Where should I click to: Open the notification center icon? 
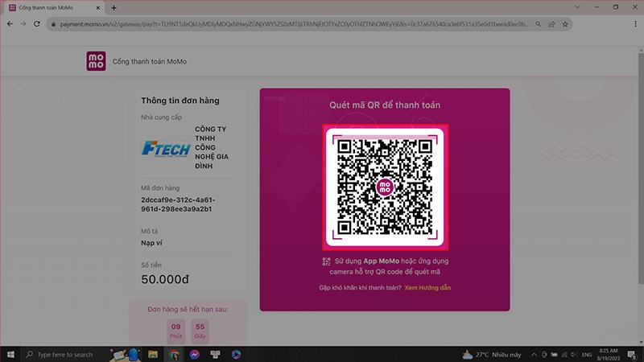pyautogui.click(x=633, y=355)
